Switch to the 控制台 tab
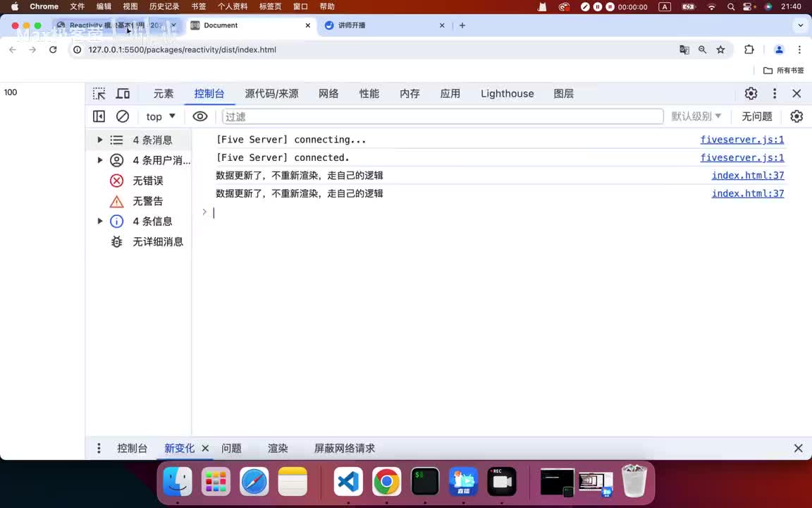 (x=209, y=94)
